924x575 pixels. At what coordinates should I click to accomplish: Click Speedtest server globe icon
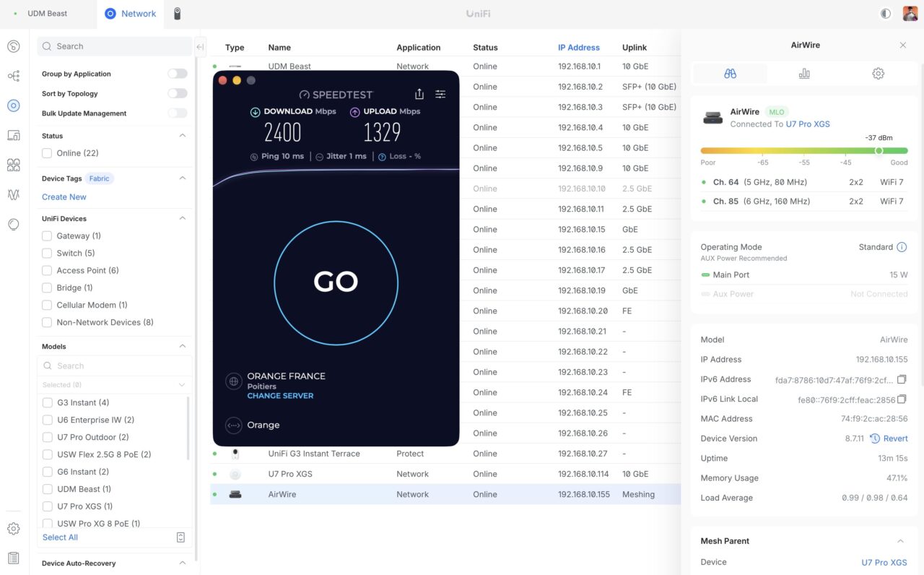click(x=233, y=381)
